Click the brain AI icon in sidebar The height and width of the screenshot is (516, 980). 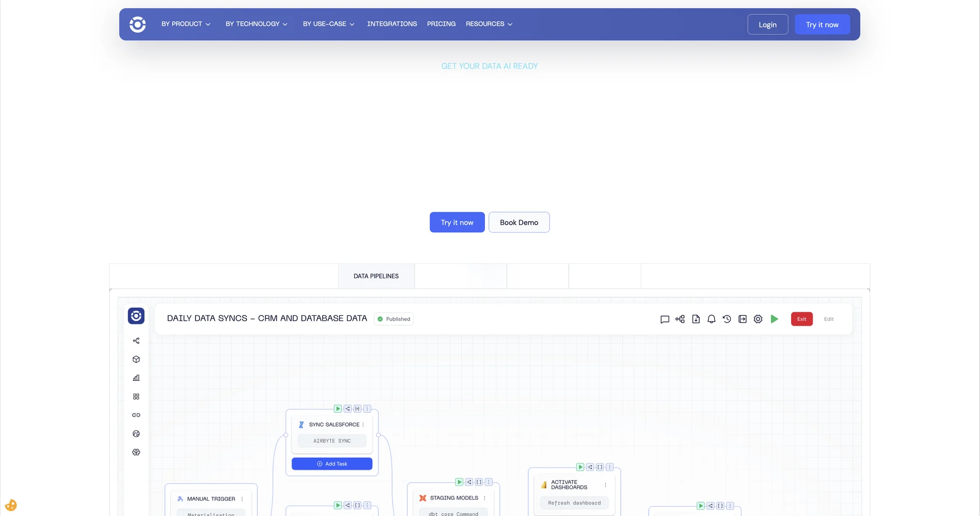136,452
